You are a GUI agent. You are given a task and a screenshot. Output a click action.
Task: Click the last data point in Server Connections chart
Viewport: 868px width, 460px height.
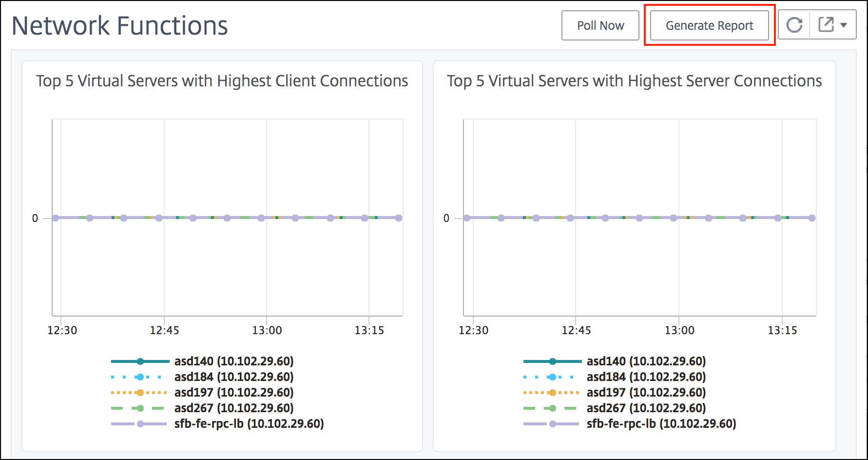pos(812,218)
